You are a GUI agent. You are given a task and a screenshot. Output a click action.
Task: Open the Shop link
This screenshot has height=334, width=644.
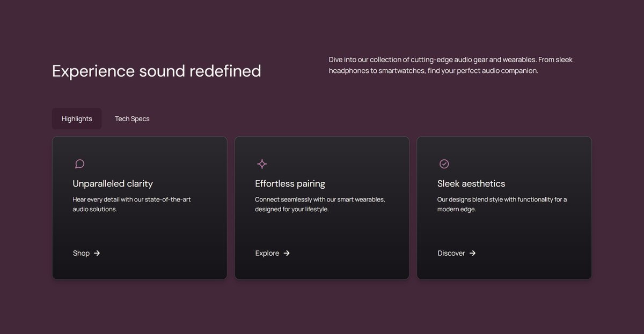(86, 253)
